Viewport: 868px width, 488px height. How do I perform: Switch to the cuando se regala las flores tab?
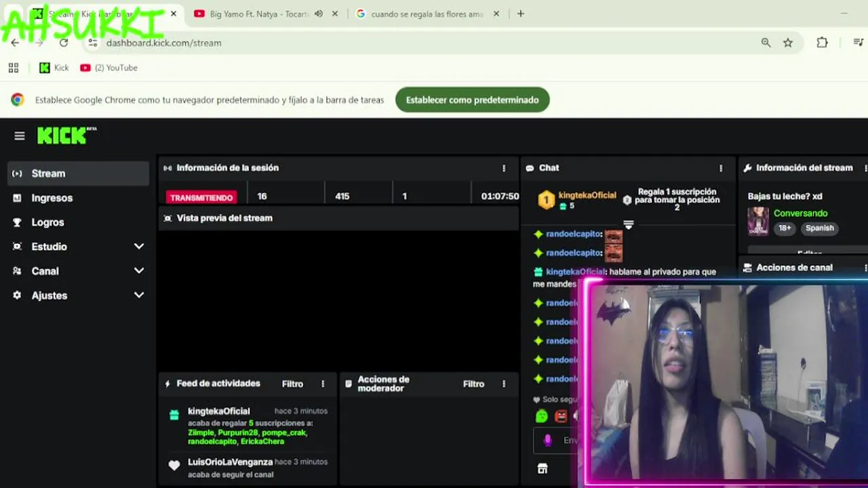pyautogui.click(x=427, y=14)
